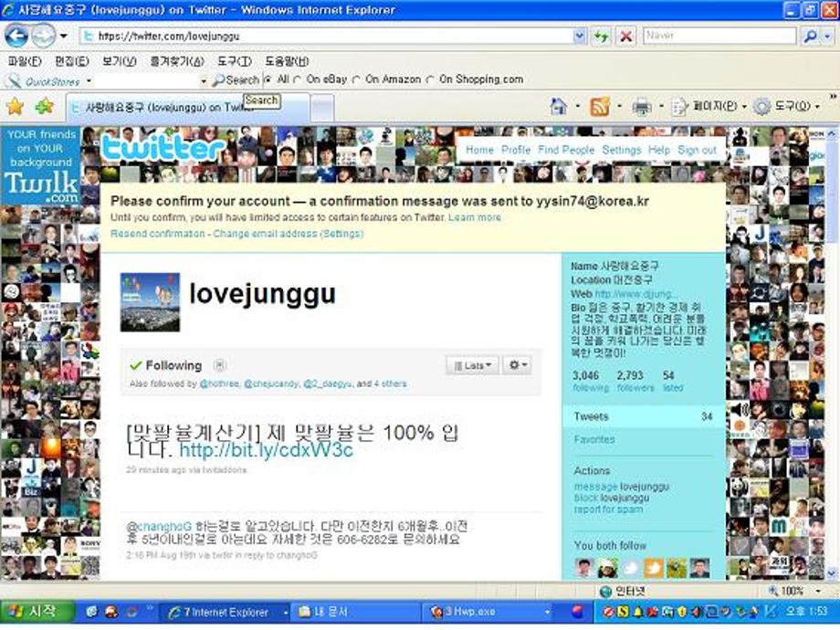Select the lovejunggu on Twitter browser tab
This screenshot has width=840, height=630.
click(187, 107)
